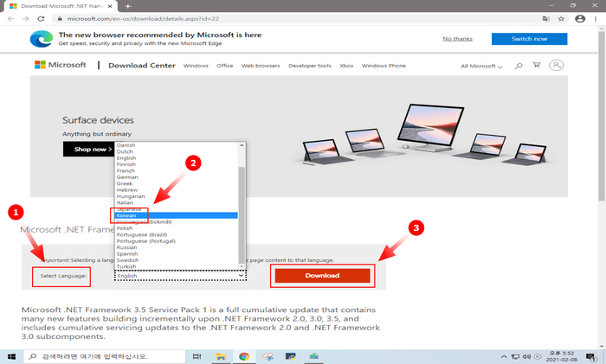Open the notification center icon

(591, 357)
